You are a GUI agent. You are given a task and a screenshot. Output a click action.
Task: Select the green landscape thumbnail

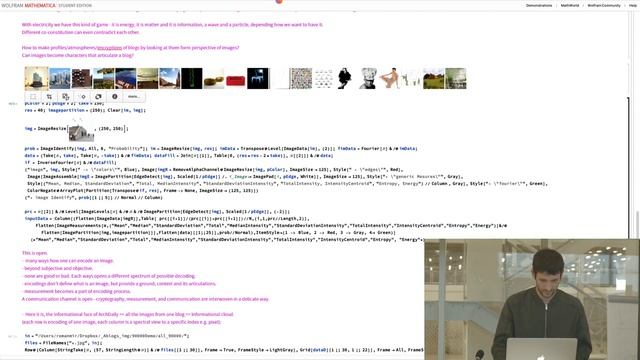[433, 78]
